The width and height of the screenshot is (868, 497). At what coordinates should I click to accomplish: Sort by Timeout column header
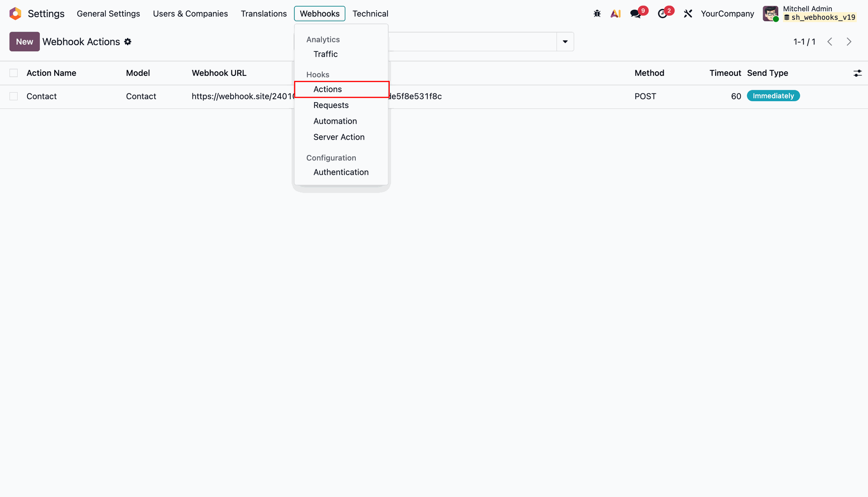point(725,73)
